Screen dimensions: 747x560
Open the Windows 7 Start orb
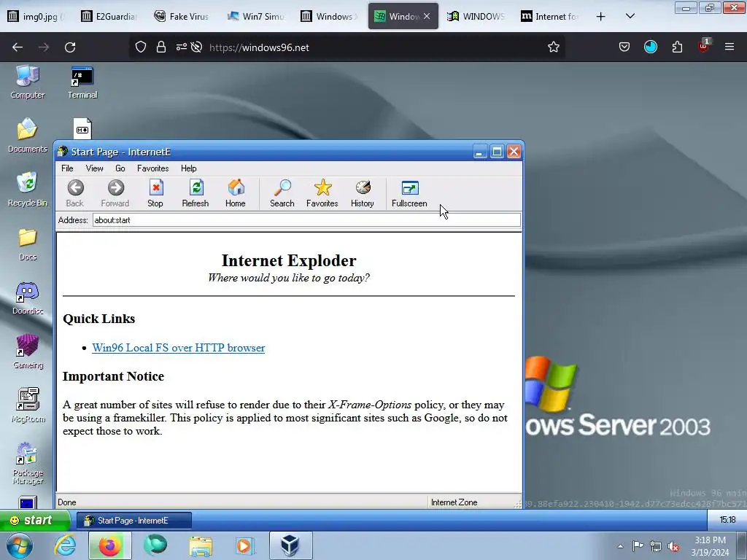point(19,545)
